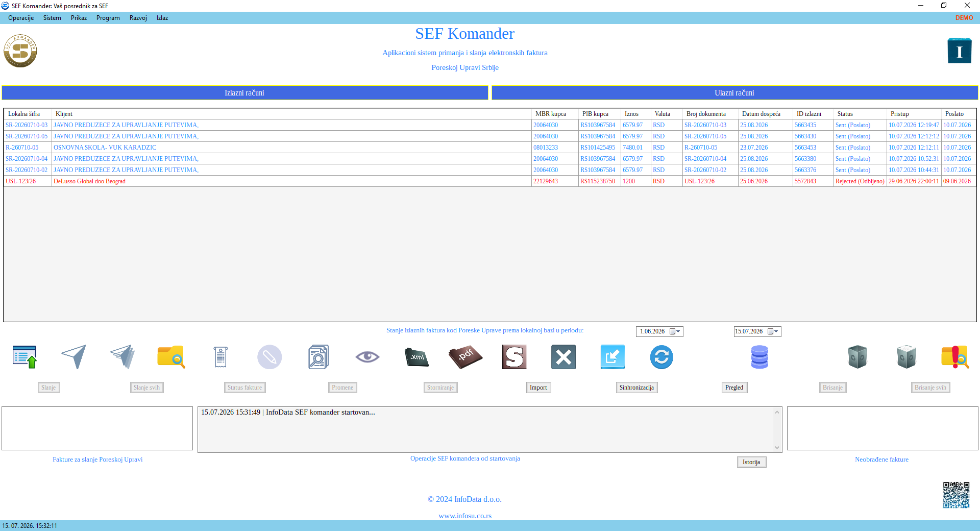Open the Operacije menu
This screenshot has height=531, width=980.
[x=21, y=18]
